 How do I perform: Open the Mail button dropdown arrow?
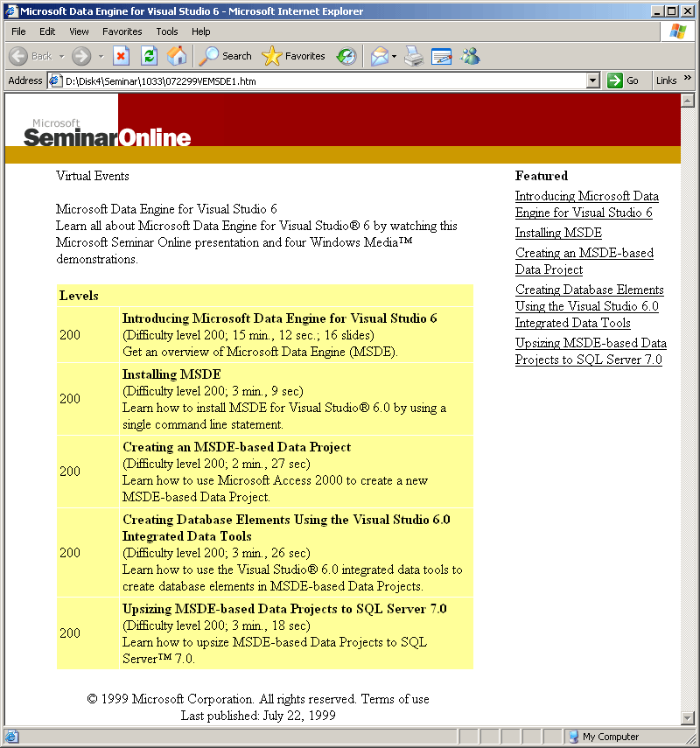coord(394,56)
